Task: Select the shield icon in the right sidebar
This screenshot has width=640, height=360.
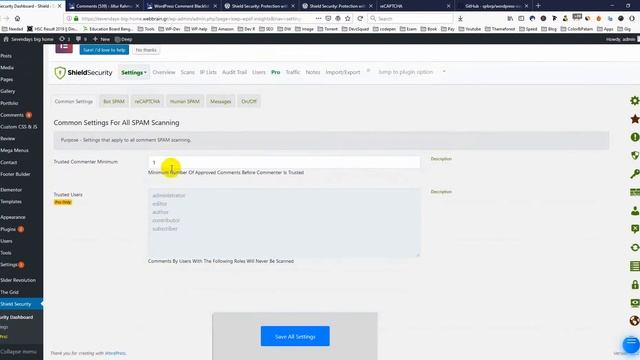Action: (635, 156)
